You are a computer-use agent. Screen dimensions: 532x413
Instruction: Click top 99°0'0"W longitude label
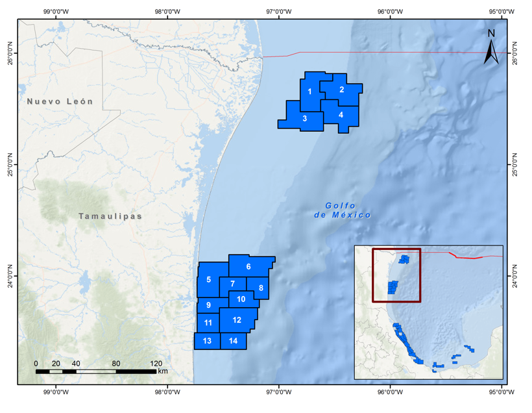click(56, 12)
